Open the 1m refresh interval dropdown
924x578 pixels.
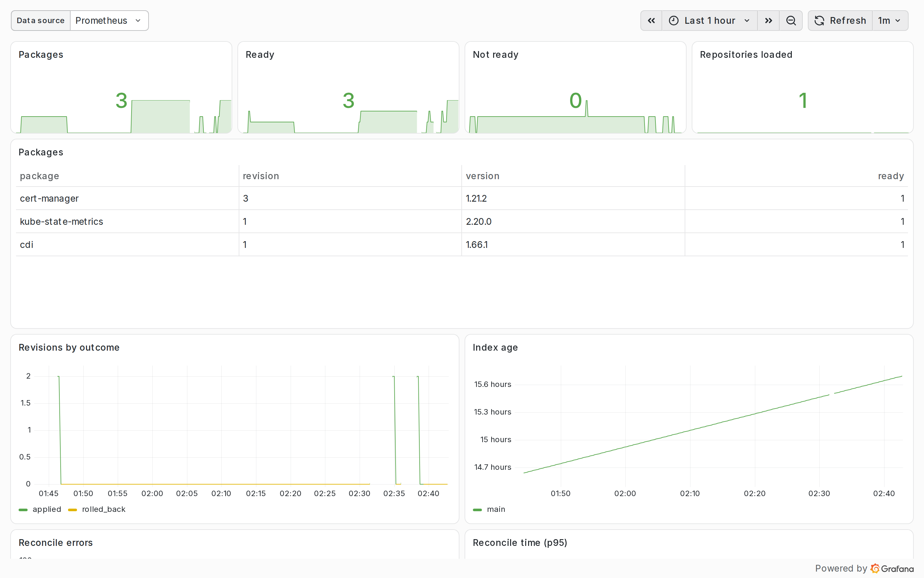[890, 21]
